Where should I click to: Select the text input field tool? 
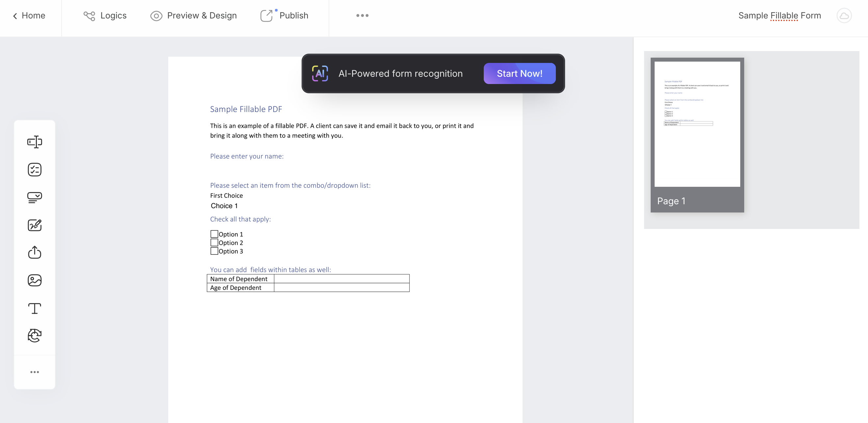[x=34, y=142]
